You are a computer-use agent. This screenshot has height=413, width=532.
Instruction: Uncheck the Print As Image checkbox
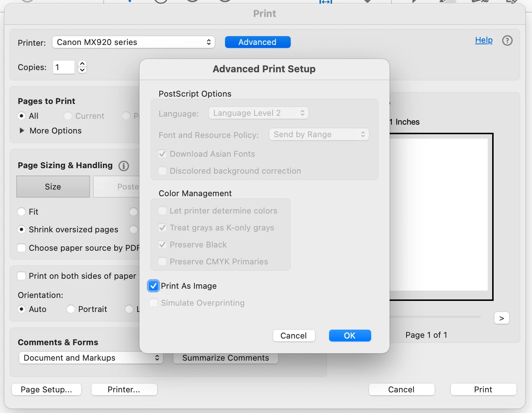[153, 286]
